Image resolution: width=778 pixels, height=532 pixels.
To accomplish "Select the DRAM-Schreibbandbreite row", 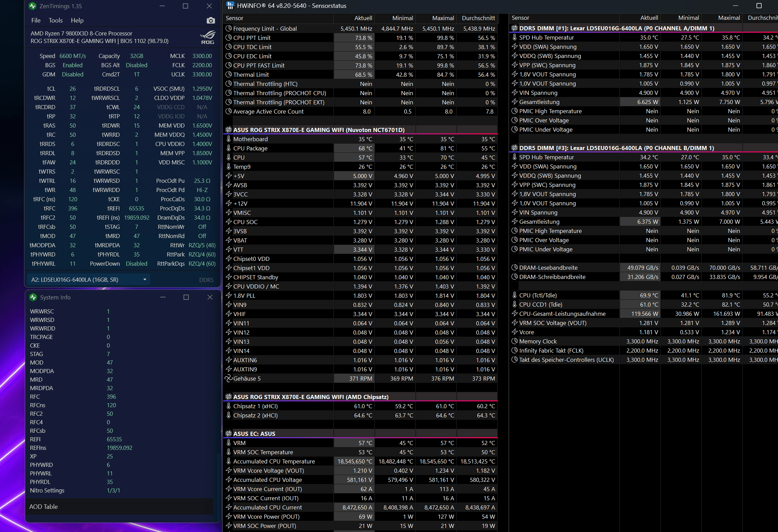I will point(643,277).
